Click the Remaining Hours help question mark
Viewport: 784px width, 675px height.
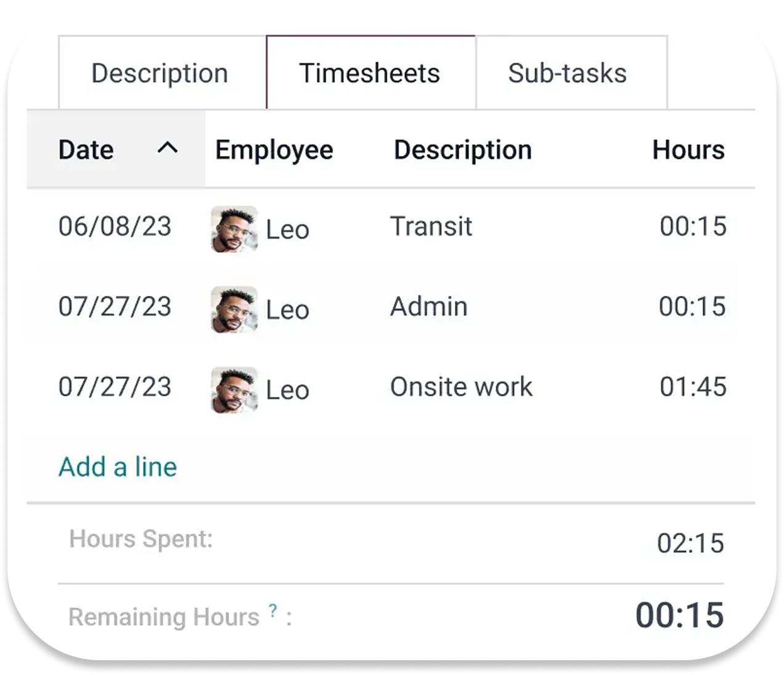pos(273,610)
